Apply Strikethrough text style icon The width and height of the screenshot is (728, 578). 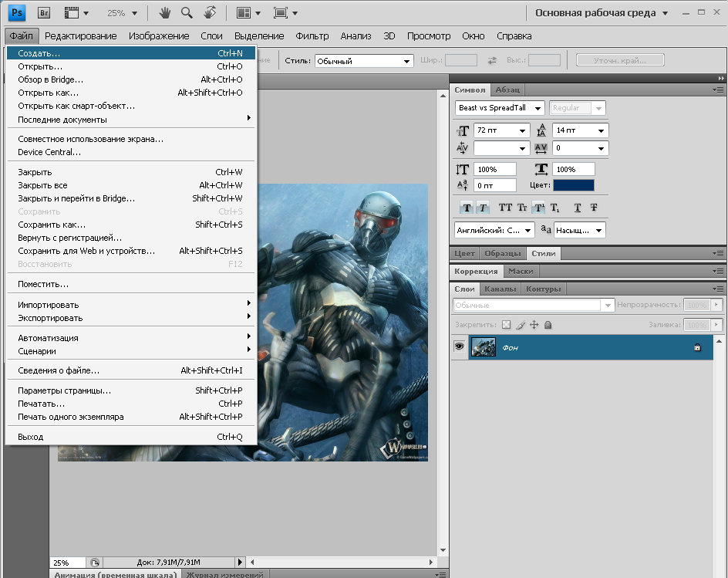[594, 208]
